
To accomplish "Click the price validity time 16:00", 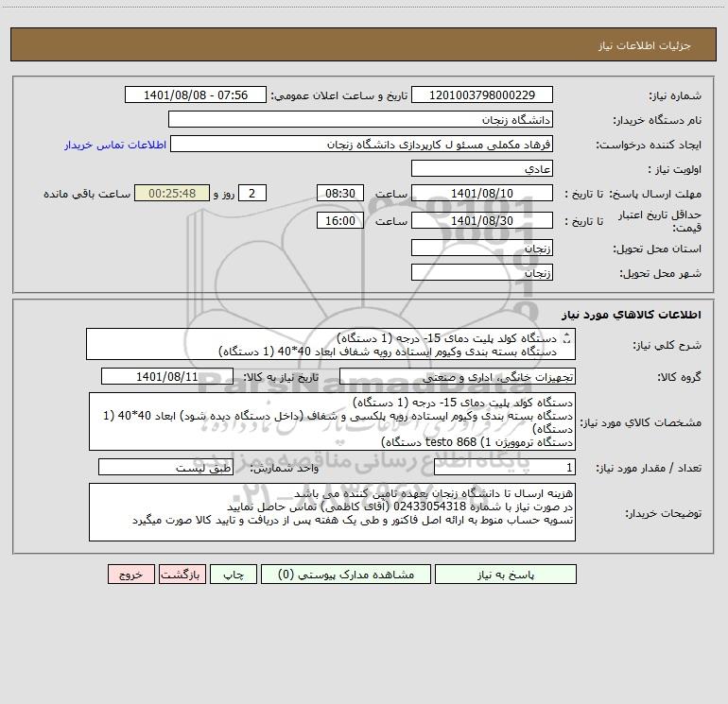I will pyautogui.click(x=339, y=220).
